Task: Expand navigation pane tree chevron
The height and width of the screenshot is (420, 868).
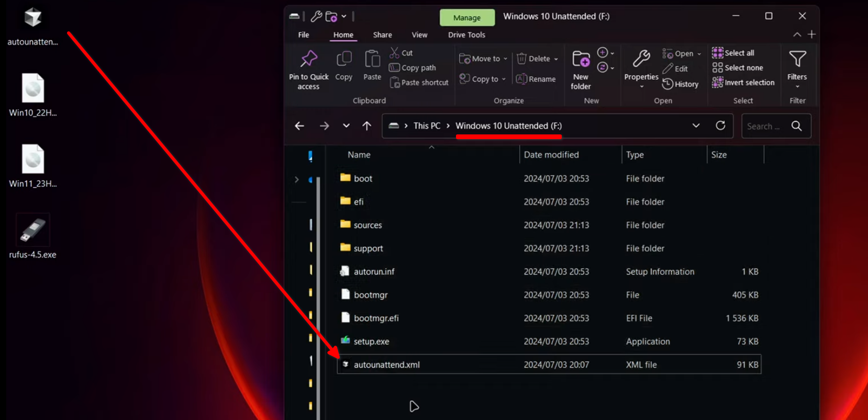Action: [297, 180]
